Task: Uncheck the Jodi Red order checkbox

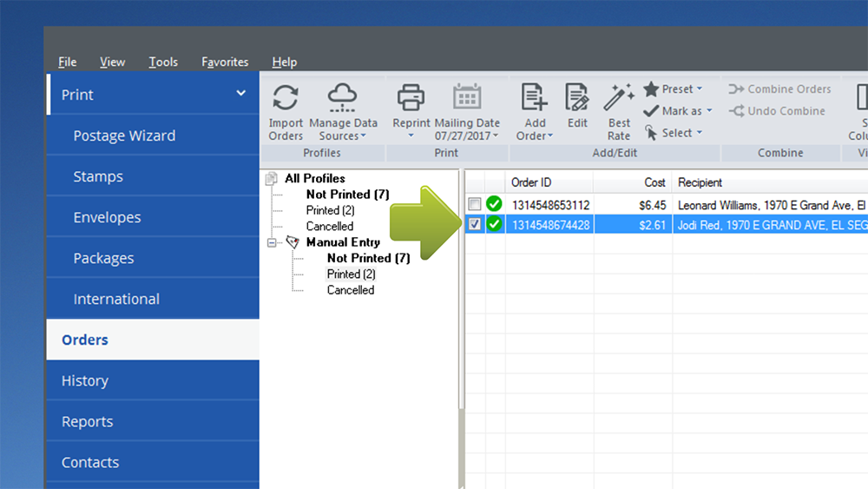Action: (x=474, y=224)
